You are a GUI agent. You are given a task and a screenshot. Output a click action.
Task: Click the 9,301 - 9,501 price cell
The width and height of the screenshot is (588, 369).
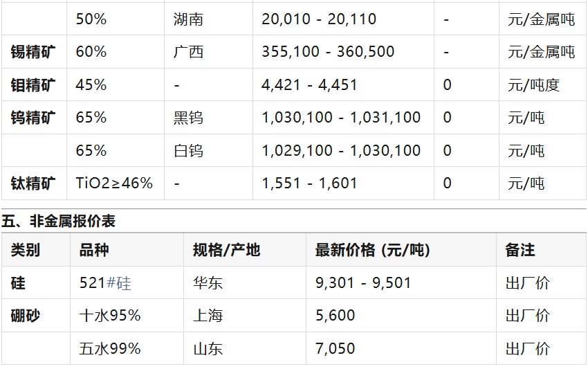[363, 283]
